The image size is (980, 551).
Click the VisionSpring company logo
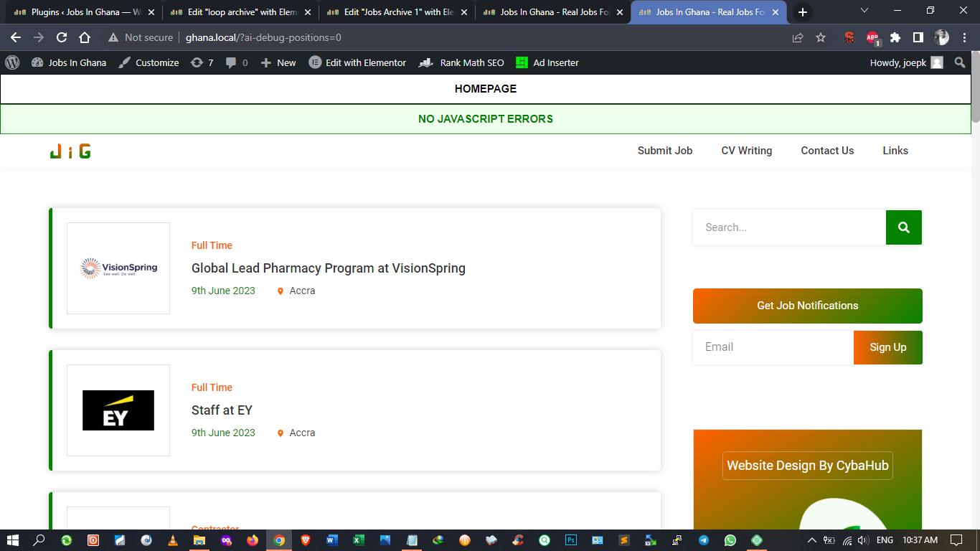(x=118, y=268)
